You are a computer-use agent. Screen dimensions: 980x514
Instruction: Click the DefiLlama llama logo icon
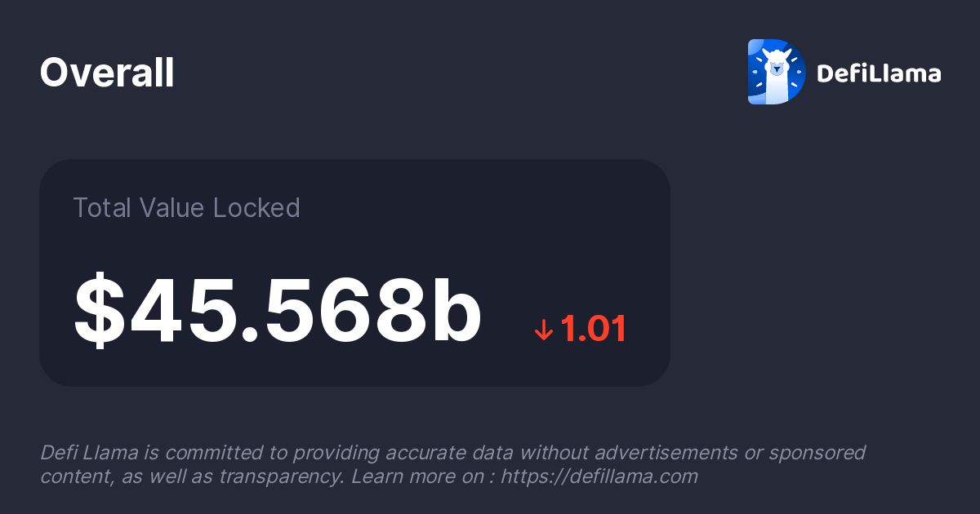776,73
